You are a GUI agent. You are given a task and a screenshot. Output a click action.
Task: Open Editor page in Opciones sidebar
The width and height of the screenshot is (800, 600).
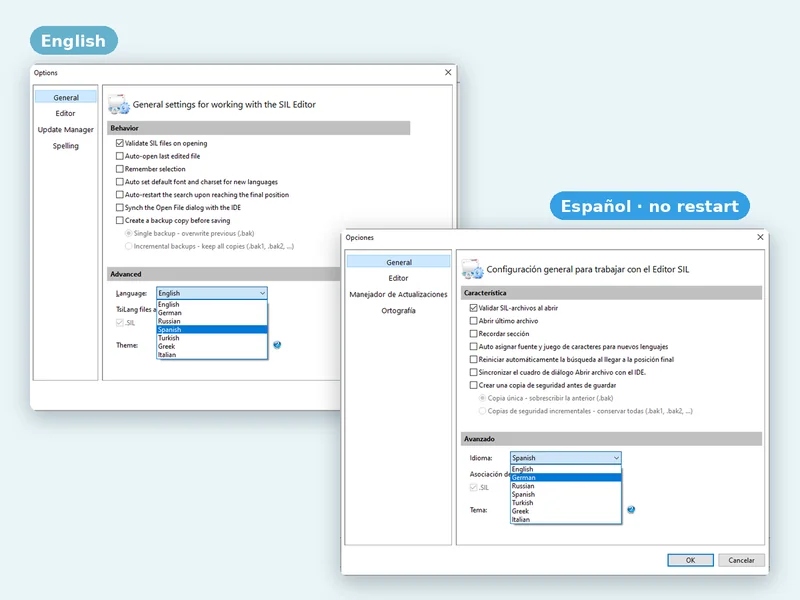click(398, 278)
